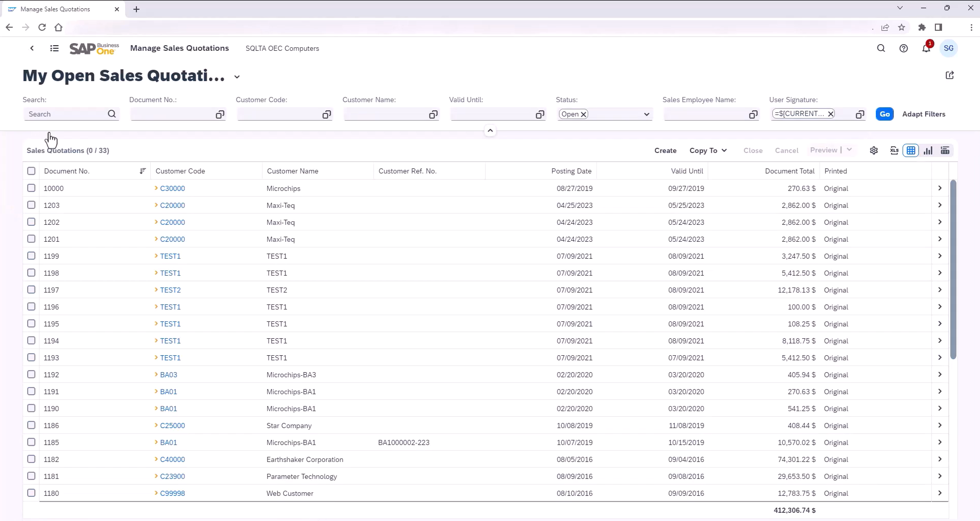
Task: Bookmark this page with the star icon
Action: click(902, 27)
